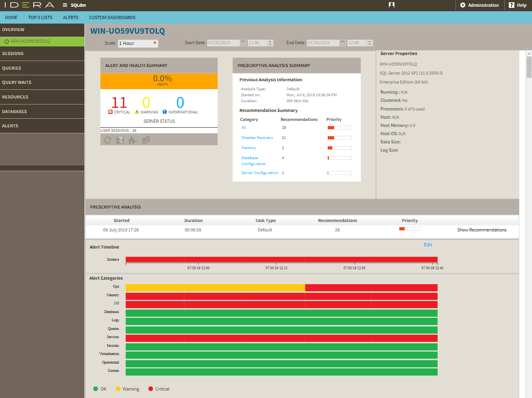This screenshot has height=398, width=532.
Task: Click the user profile icon in top bar
Action: pyautogui.click(x=392, y=5)
